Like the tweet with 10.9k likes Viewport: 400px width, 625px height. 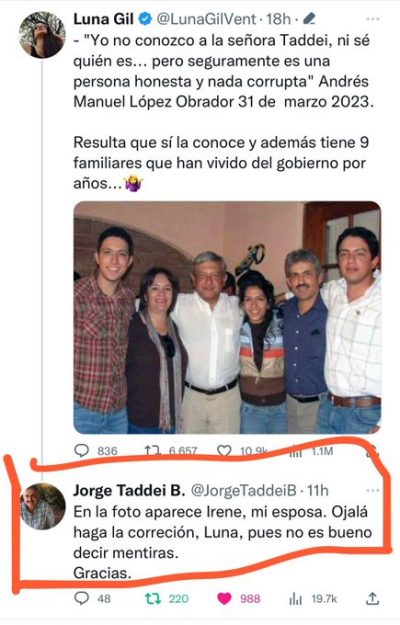click(x=224, y=451)
